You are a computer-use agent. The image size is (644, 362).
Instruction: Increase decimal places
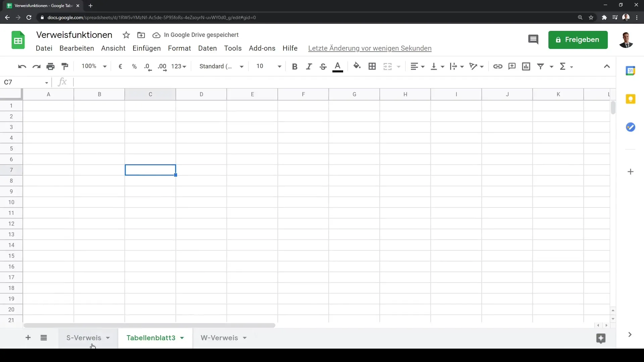tap(162, 67)
